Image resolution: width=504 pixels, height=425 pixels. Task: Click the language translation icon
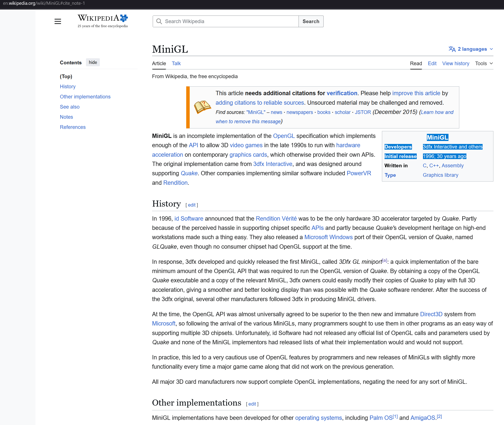pyautogui.click(x=452, y=49)
